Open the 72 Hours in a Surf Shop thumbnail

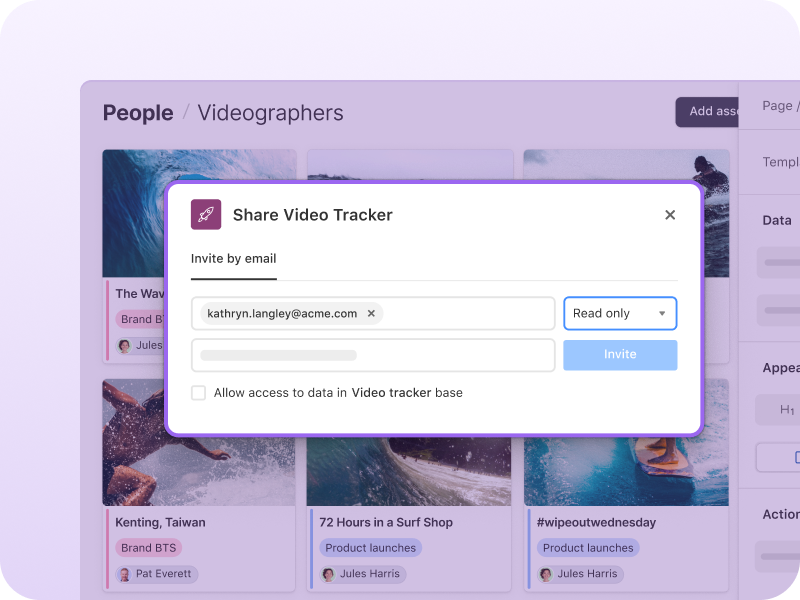coord(409,470)
